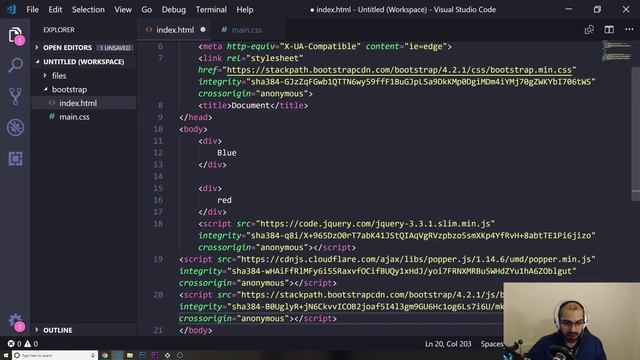Viewport: 640px width, 360px height.
Task: Click the Windows Start button
Action: click(x=5, y=356)
